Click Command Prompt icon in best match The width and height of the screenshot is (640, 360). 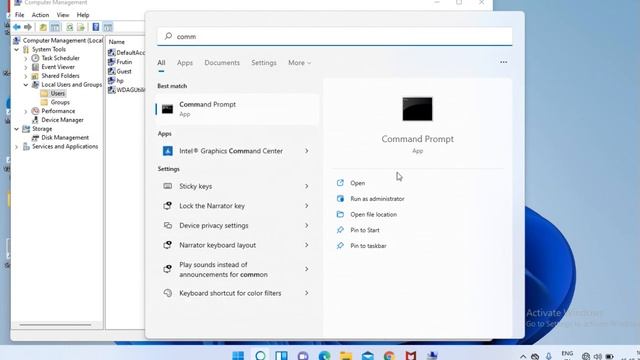tap(167, 109)
